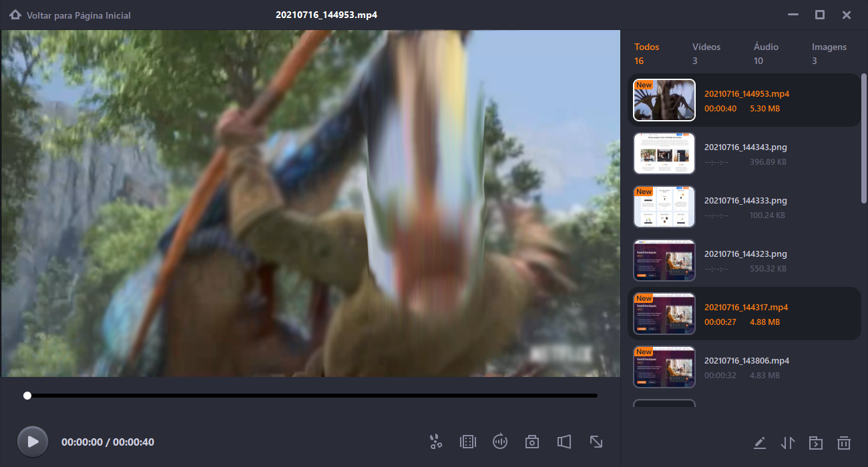
Task: Click the circular audio waveform icon
Action: [500, 442]
